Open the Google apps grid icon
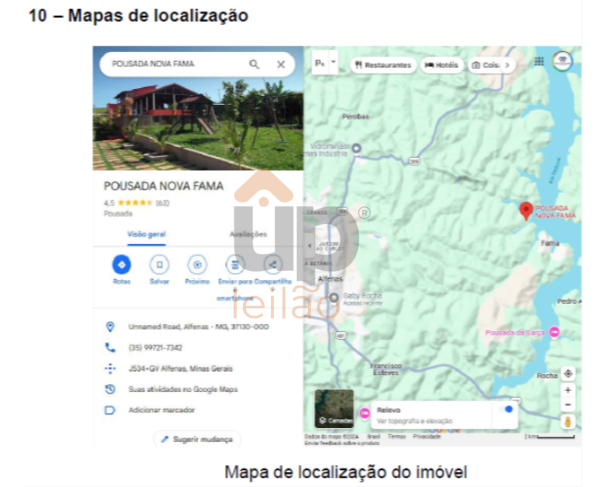The image size is (605, 487). [539, 61]
